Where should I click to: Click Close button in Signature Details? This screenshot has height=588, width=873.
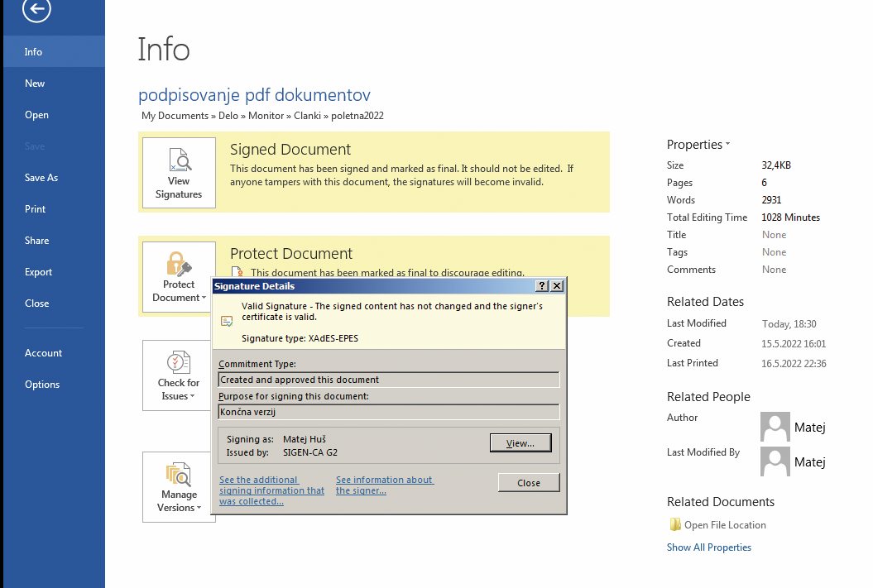tap(529, 483)
